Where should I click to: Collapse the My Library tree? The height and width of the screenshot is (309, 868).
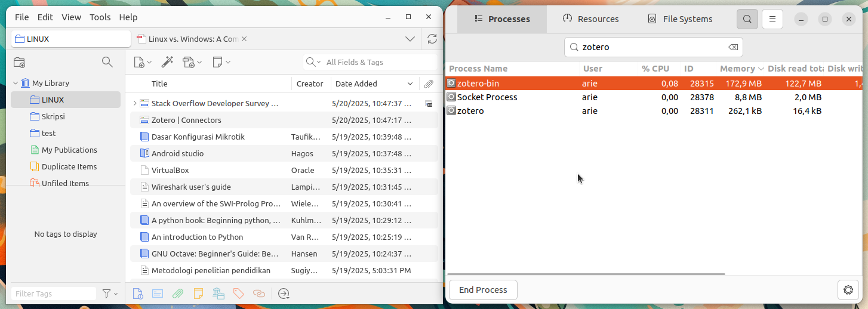point(16,83)
